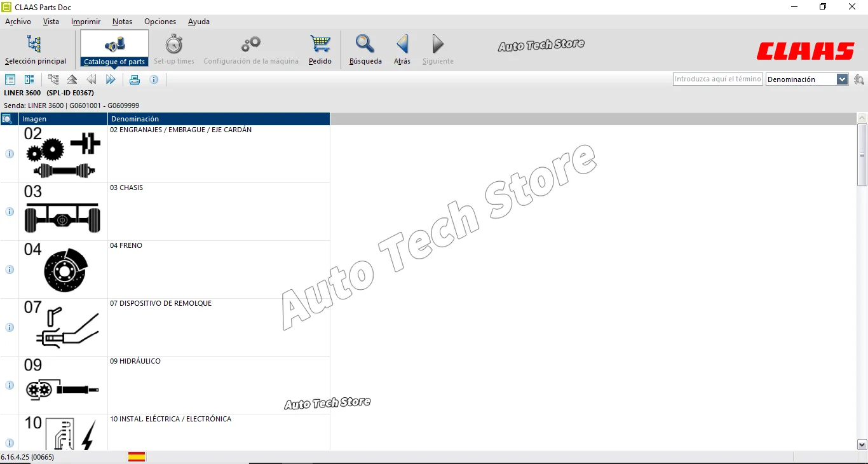This screenshot has width=868, height=464.
Task: Select '10 INSTAL. ELÉCTRICA / ELECTRÓNICA' text
Action: pos(171,419)
